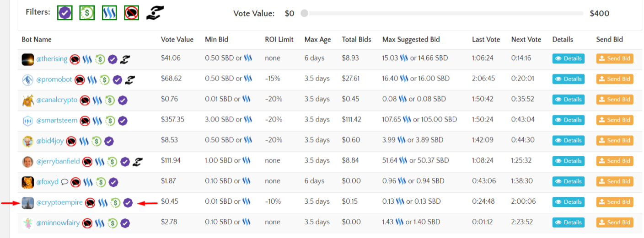Open the @smartsteem bot link

click(x=57, y=121)
